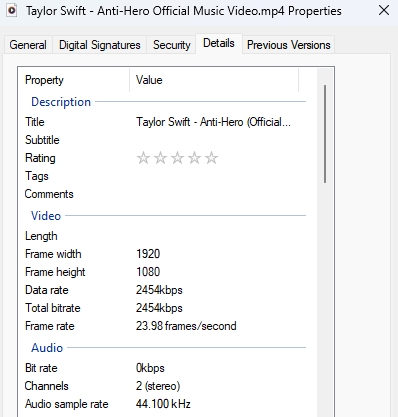Switch to the Security tab
The width and height of the screenshot is (398, 417).
click(172, 45)
